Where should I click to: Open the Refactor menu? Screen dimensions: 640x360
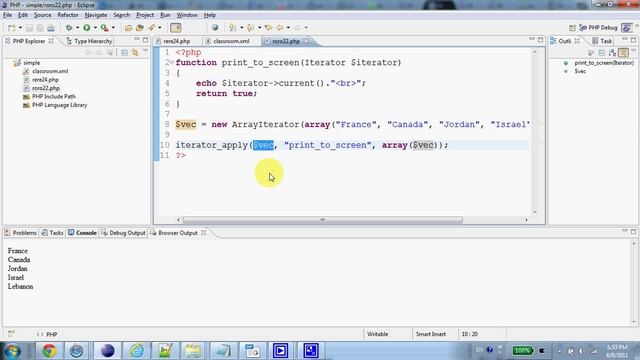pyautogui.click(x=68, y=15)
